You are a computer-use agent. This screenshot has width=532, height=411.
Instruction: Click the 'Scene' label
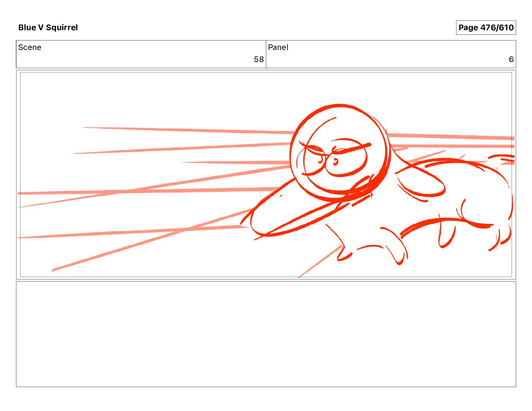click(x=30, y=47)
